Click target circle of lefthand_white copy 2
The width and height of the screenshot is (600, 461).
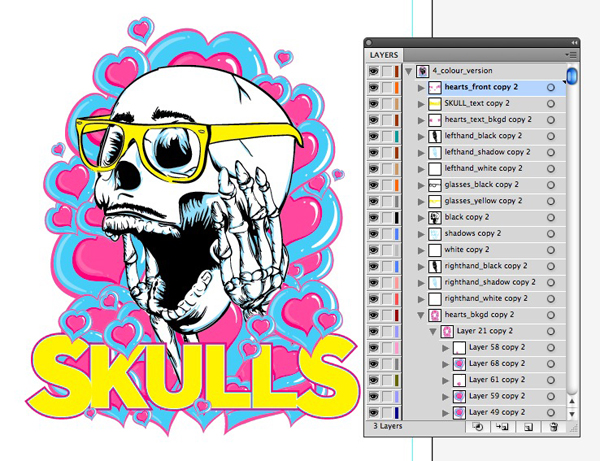(551, 169)
